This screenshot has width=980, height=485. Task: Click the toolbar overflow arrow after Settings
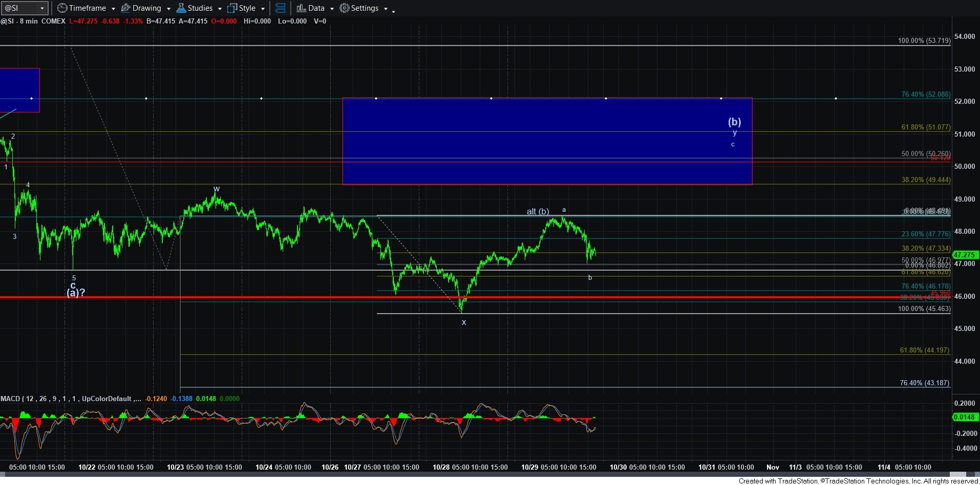(393, 11)
